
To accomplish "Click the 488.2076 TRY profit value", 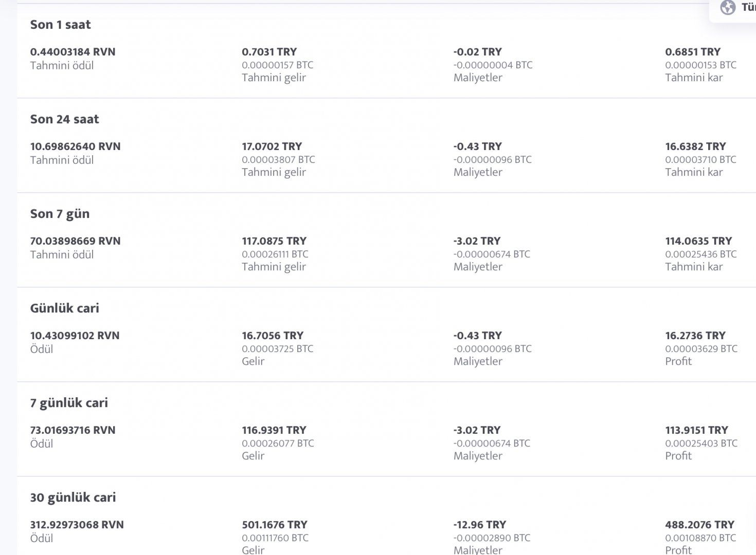I will (x=699, y=525).
